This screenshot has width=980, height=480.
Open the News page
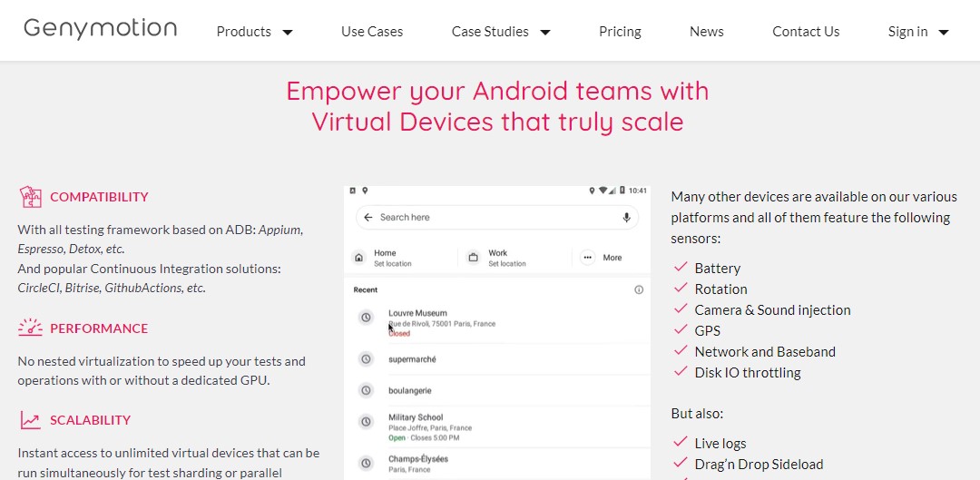pyautogui.click(x=706, y=31)
